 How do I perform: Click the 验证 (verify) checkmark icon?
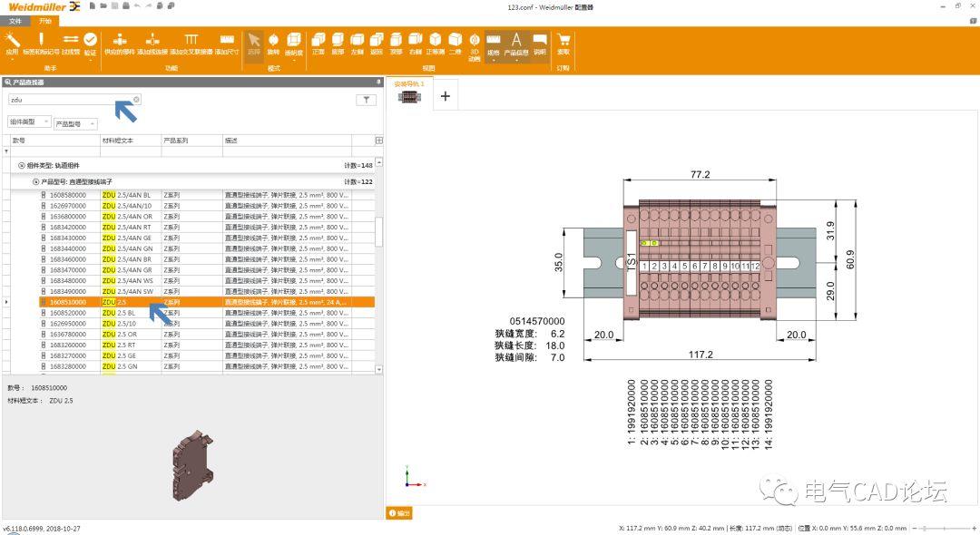[90, 42]
